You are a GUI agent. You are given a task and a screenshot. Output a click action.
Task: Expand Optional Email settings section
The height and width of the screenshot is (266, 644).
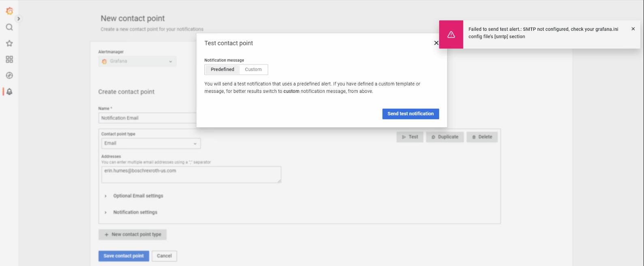pyautogui.click(x=138, y=196)
